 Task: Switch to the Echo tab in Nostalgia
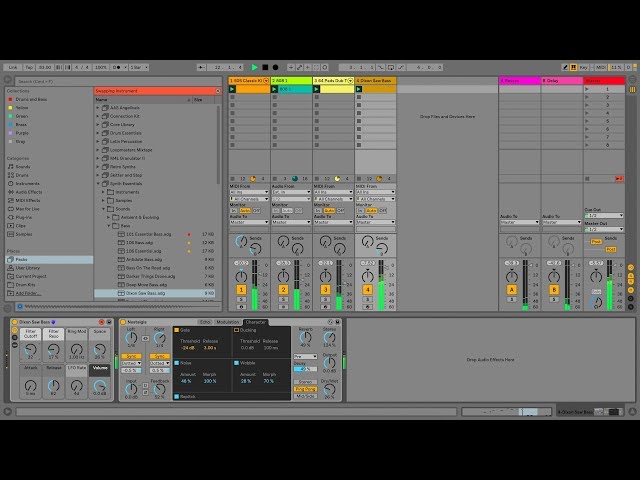(204, 322)
